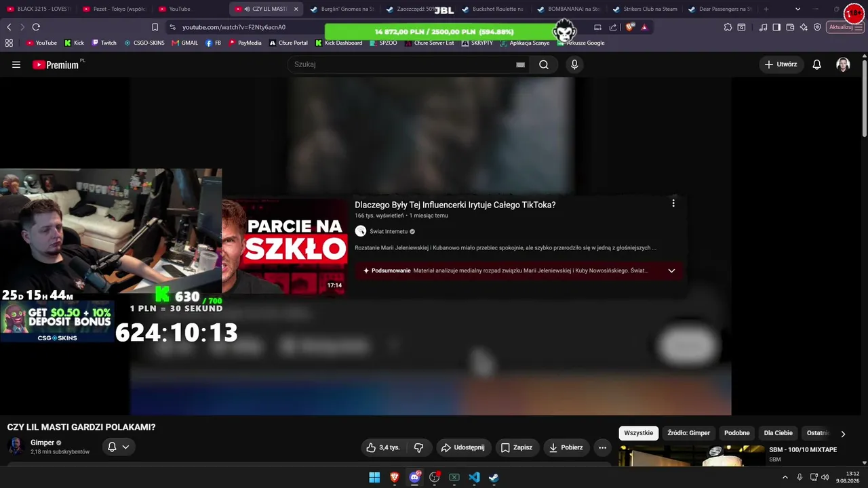Open Visual Studio Code from the taskbar
This screenshot has width=868, height=488.
click(474, 477)
